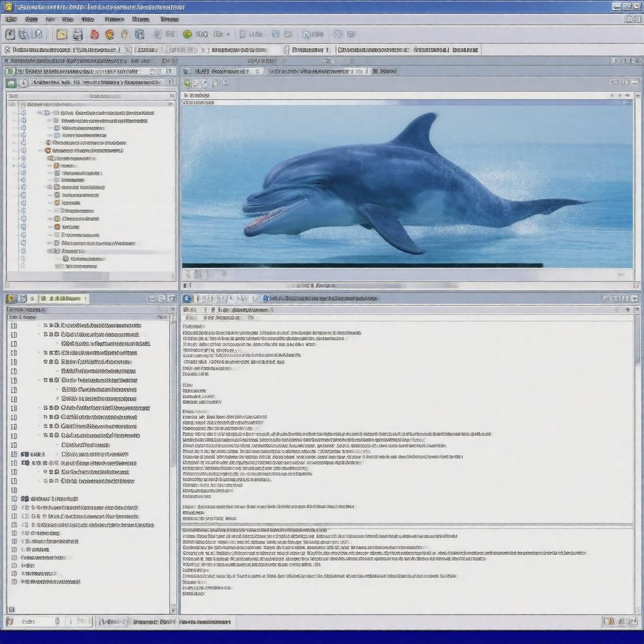
Task: Click the green icon heading the upper-left tree panel
Action: point(11,83)
